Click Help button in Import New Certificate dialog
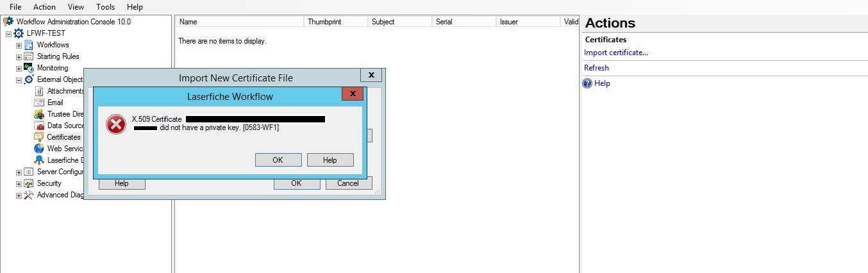The width and height of the screenshot is (868, 273). tap(122, 183)
